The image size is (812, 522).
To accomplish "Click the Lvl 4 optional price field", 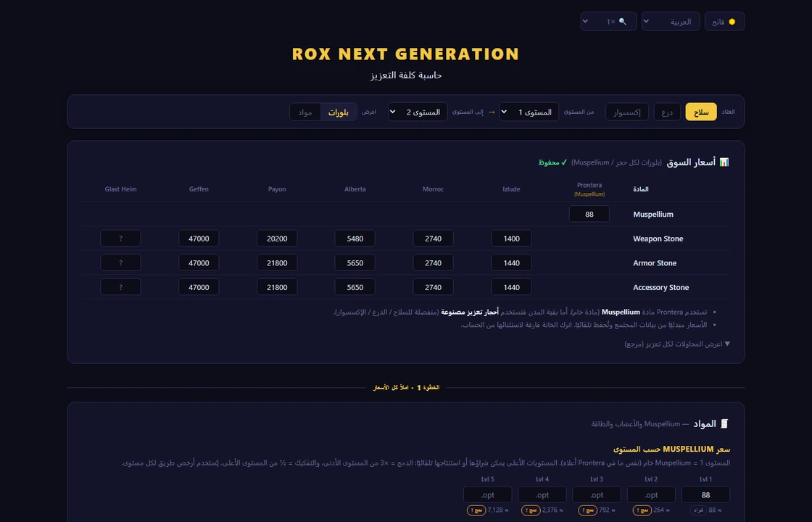I will point(542,494).
